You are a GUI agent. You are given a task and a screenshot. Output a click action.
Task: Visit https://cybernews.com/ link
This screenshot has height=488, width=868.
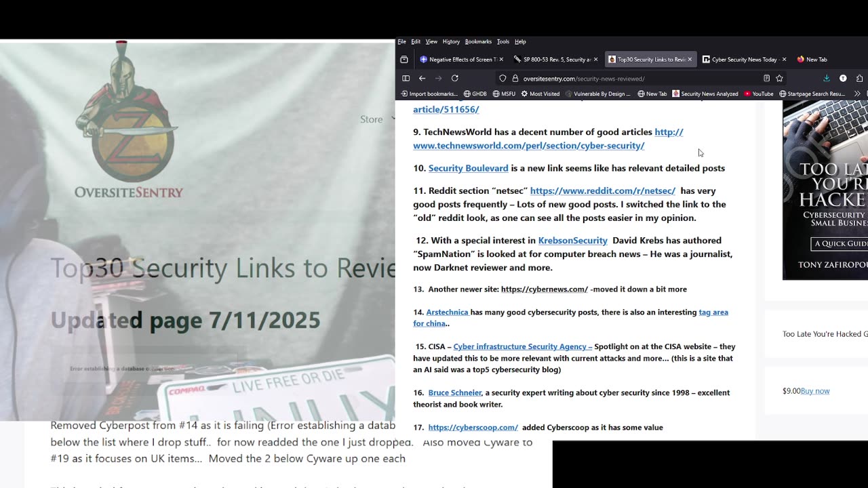pyautogui.click(x=545, y=289)
